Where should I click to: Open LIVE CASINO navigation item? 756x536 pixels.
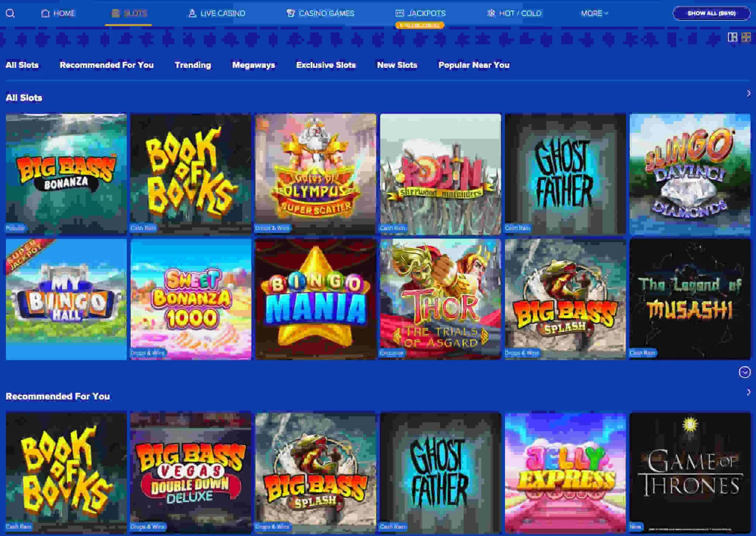(x=217, y=13)
